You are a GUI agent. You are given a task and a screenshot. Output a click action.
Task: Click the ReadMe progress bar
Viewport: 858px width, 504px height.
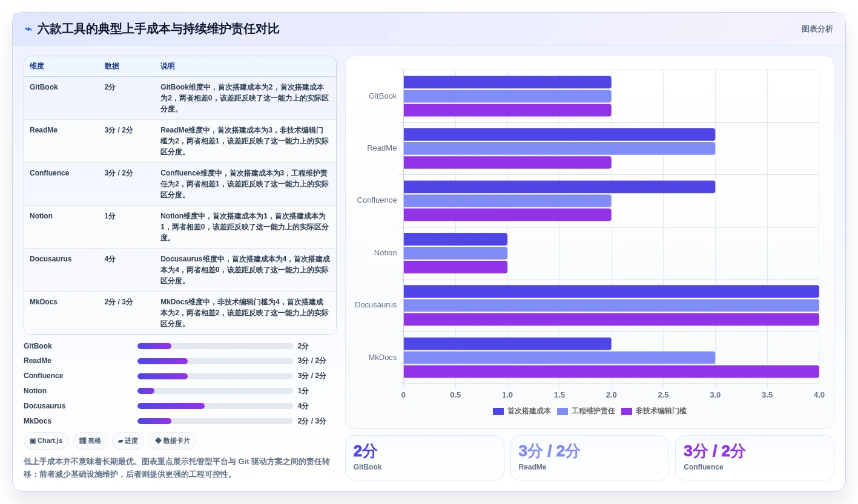215,361
